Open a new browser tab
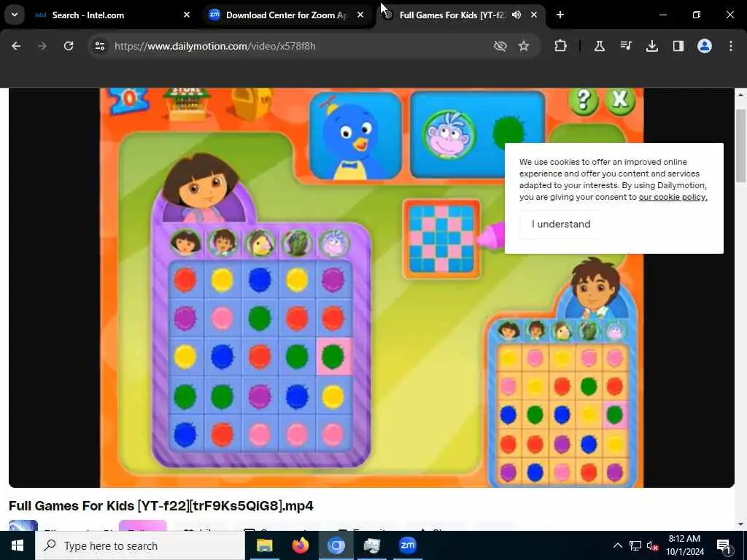 (x=560, y=15)
